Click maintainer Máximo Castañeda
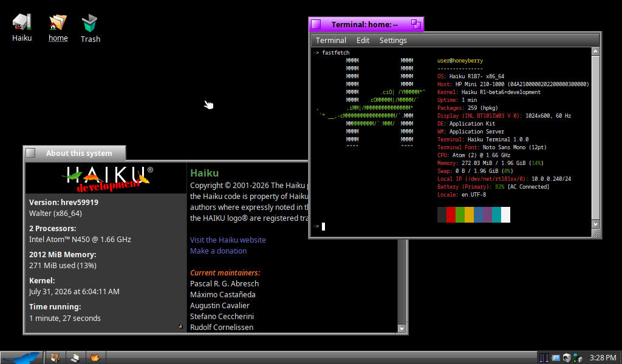 (222, 295)
